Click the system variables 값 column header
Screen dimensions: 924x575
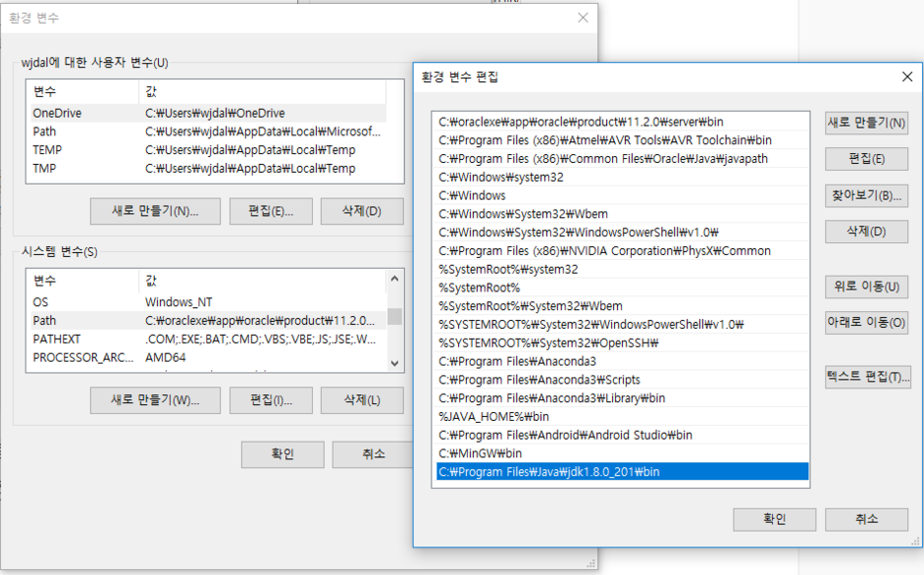pos(263,281)
